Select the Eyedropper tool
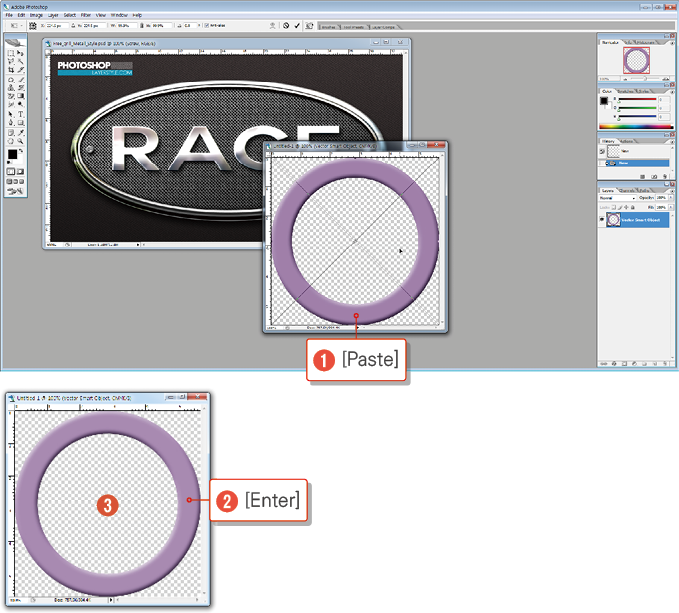The image size is (679, 613). (x=20, y=133)
